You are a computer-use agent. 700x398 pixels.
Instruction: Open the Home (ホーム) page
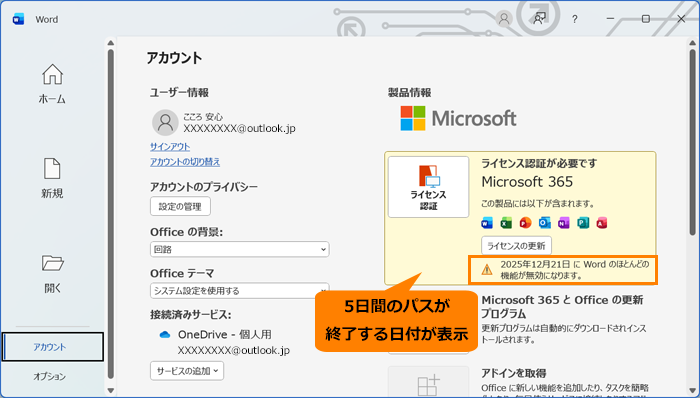click(x=52, y=84)
